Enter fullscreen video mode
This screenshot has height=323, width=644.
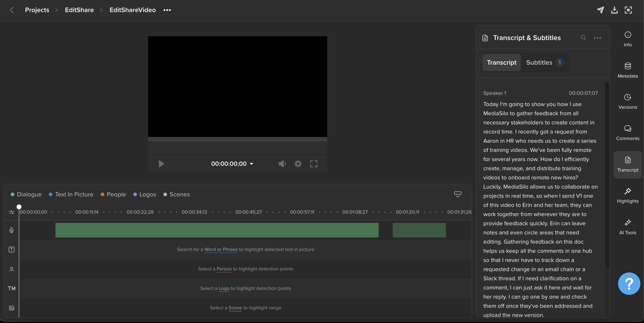pyautogui.click(x=313, y=164)
